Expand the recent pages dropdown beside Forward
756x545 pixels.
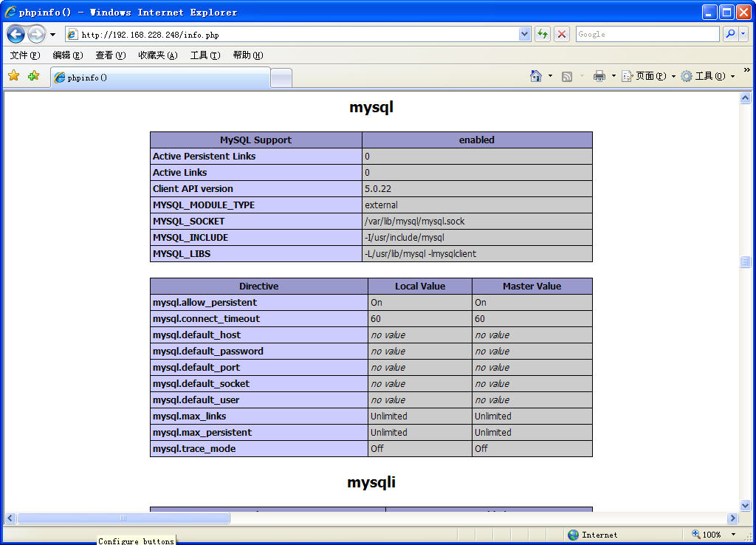tap(52, 35)
